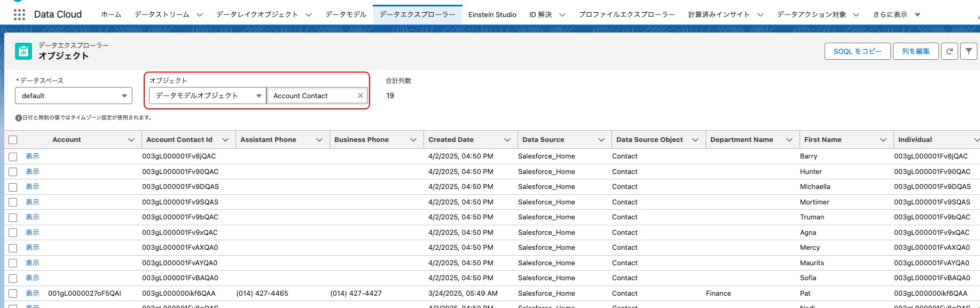Open Account column header menu

pyautogui.click(x=131, y=140)
